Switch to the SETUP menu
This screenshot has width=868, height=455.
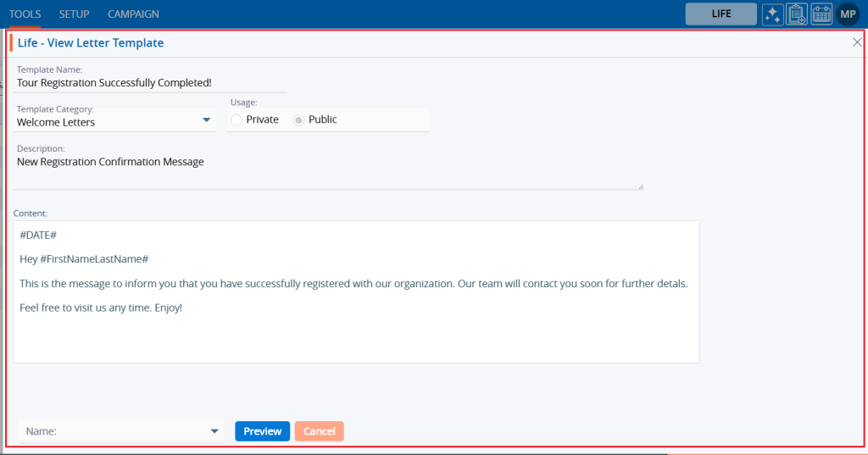[x=75, y=14]
